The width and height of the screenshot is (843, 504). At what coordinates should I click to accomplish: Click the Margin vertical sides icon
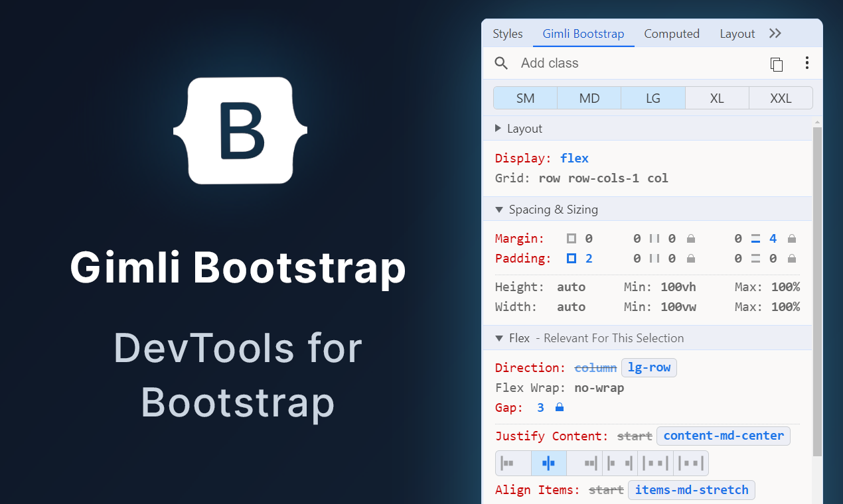pyautogui.click(x=756, y=239)
